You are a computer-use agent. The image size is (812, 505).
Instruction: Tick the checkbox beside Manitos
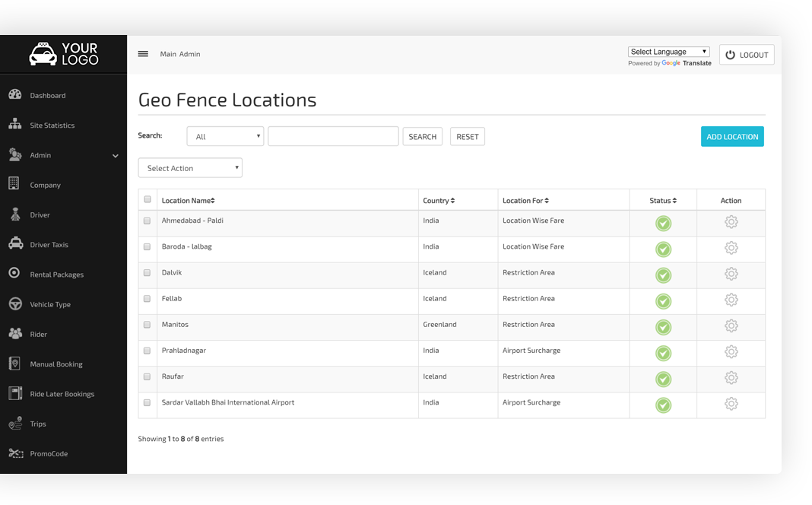[x=147, y=326]
